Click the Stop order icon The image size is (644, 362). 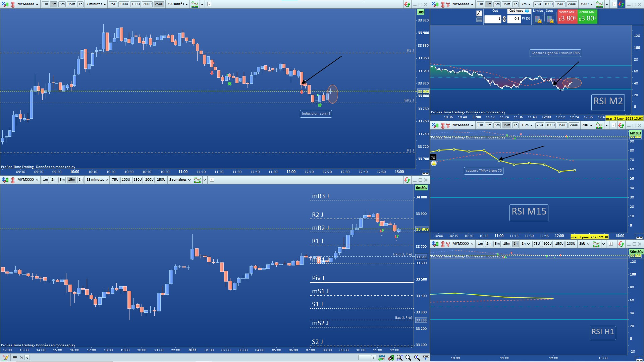click(550, 19)
